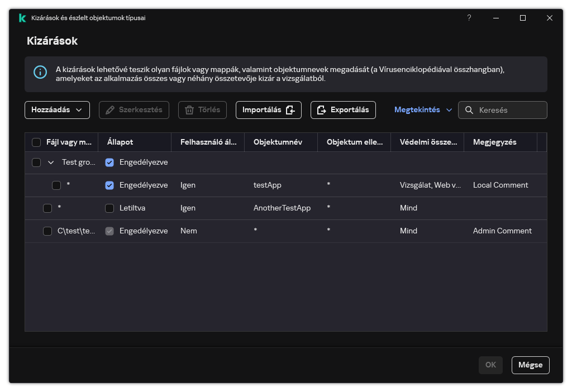572x392 pixels.
Task: Open the Hozzáadás dropdown
Action: 57,110
